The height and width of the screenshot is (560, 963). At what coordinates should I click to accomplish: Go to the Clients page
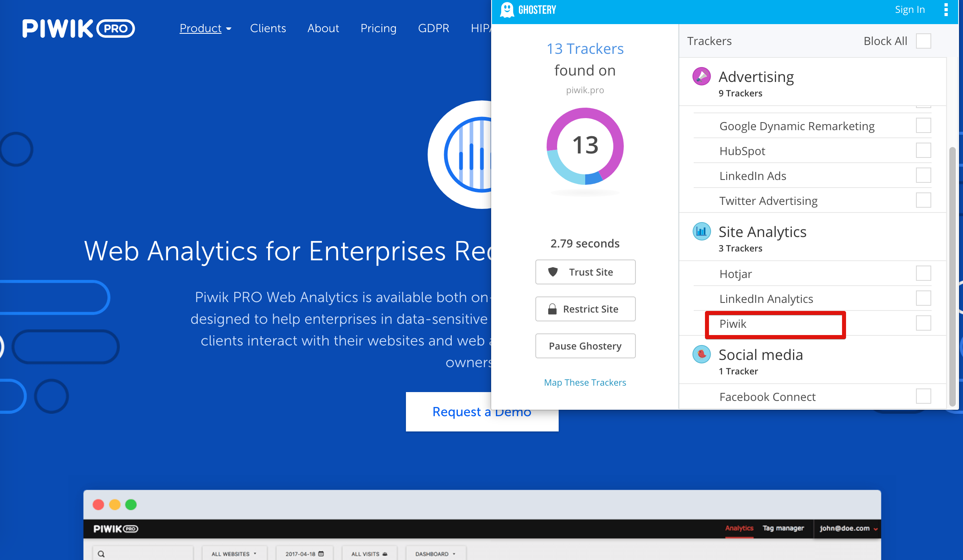268,28
